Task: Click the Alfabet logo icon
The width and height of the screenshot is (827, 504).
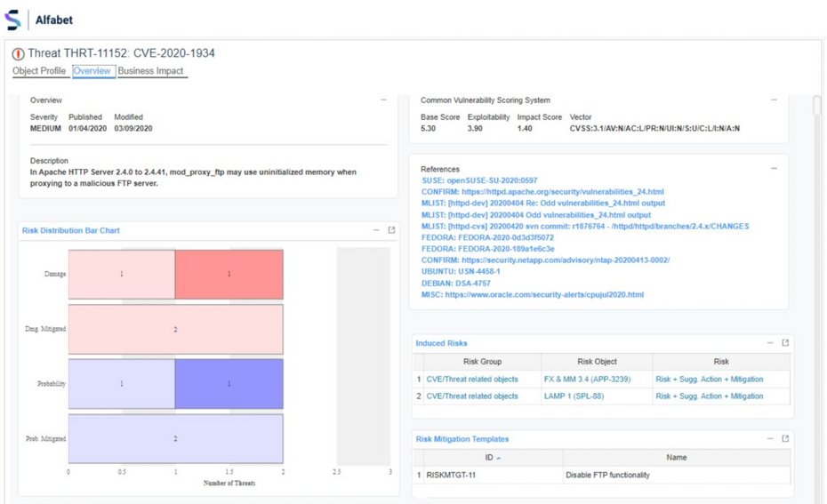Action: (x=12, y=20)
